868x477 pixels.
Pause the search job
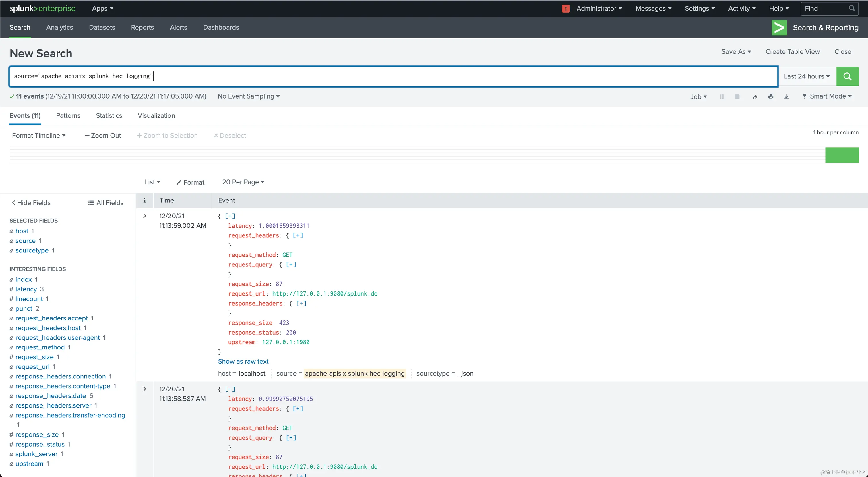721,97
